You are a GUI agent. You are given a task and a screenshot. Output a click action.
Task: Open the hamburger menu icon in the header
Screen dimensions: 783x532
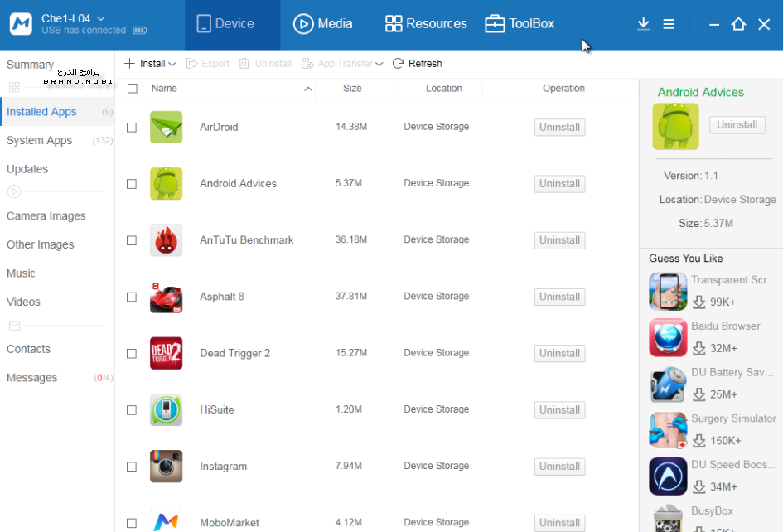coord(669,24)
